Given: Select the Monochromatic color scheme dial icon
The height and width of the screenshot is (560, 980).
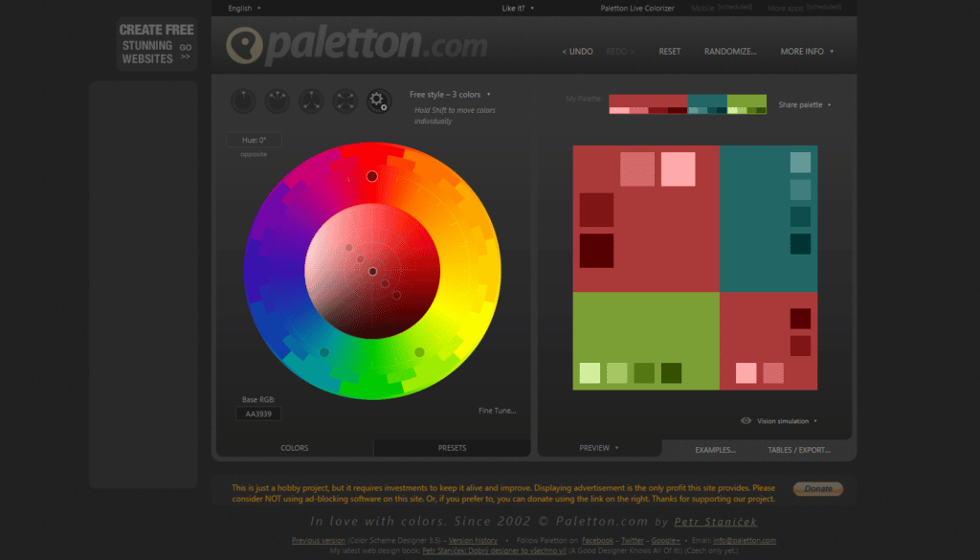Looking at the screenshot, I should [x=243, y=101].
